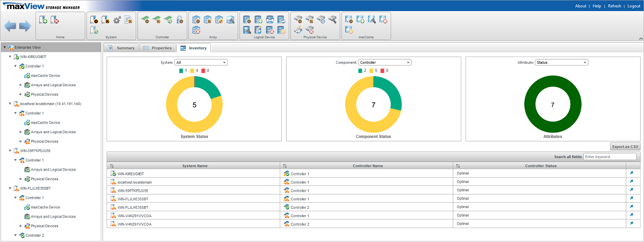Image resolution: width=644 pixels, height=242 pixels.
Task: Click the red-X delete icon in Array group
Action: point(196,30)
